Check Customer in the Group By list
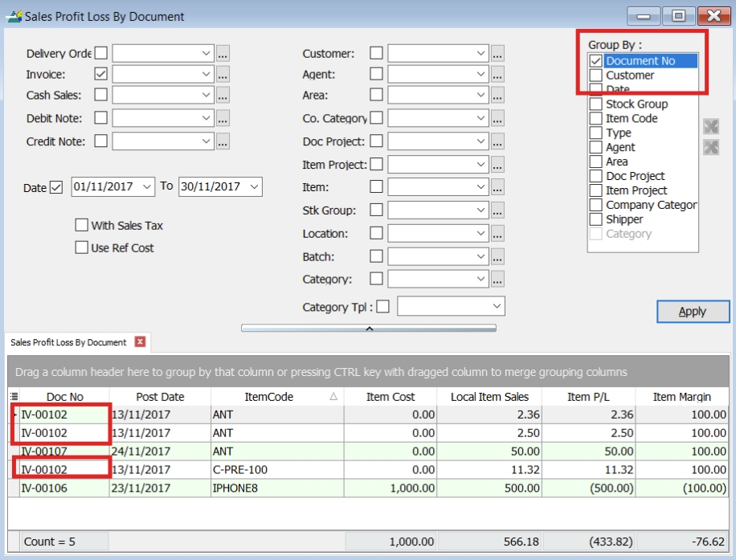 [595, 76]
